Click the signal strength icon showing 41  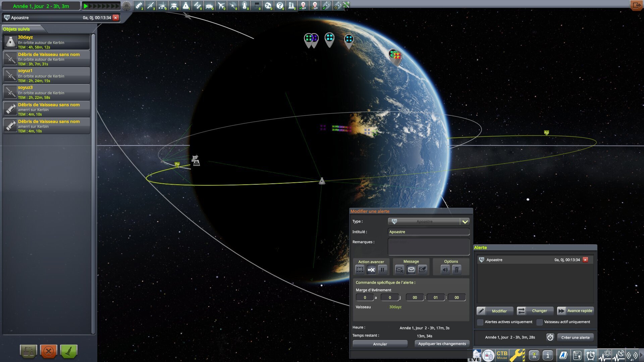[632, 355]
